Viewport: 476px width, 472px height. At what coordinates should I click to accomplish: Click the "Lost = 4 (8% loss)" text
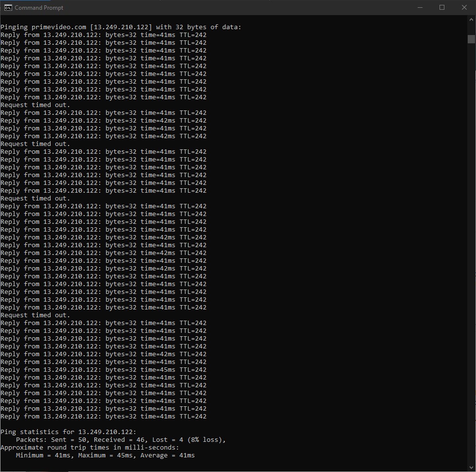click(189, 440)
